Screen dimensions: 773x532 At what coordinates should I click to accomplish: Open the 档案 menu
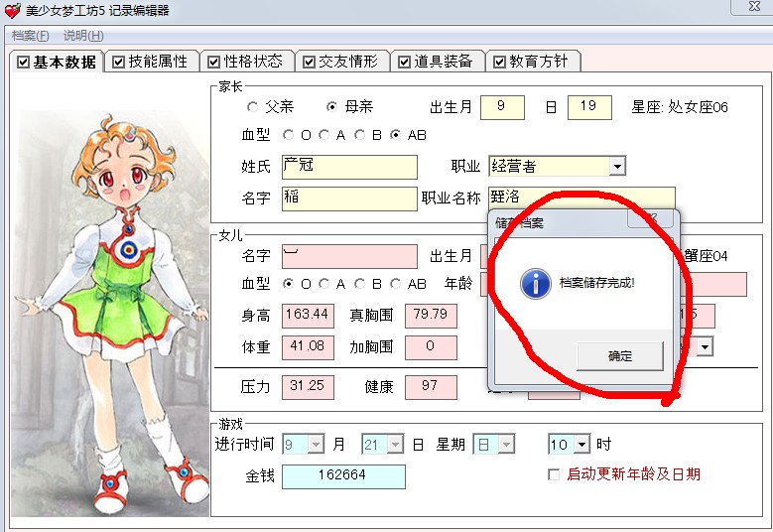point(30,36)
